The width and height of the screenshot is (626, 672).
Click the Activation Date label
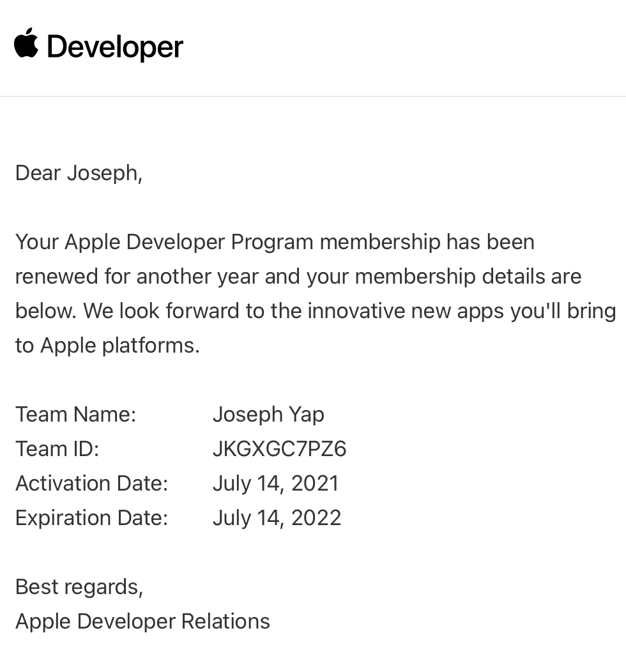tap(92, 484)
